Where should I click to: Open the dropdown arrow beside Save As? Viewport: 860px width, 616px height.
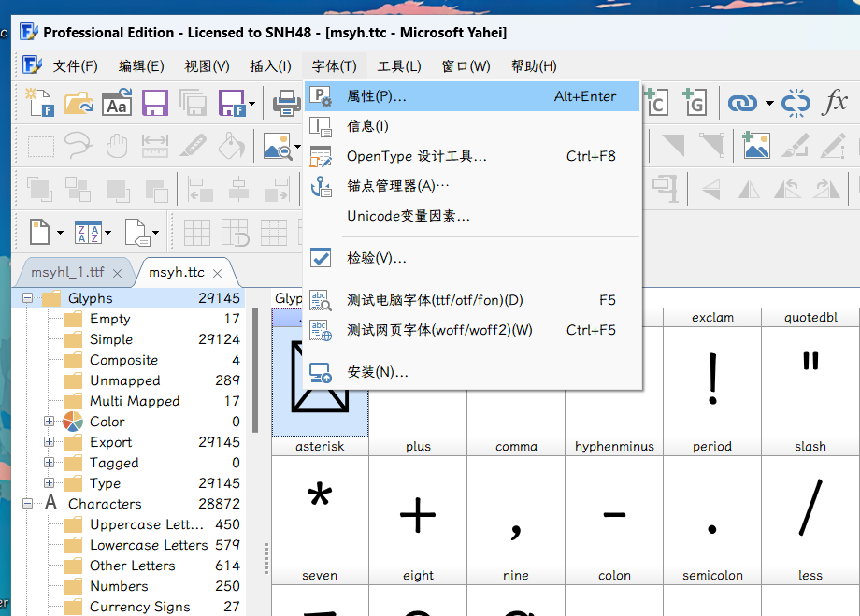click(251, 103)
